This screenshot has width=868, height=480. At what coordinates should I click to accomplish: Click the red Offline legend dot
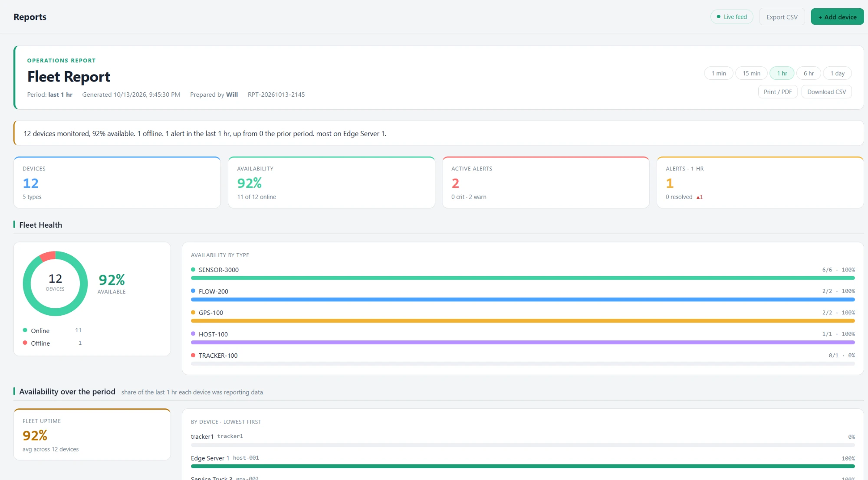25,343
